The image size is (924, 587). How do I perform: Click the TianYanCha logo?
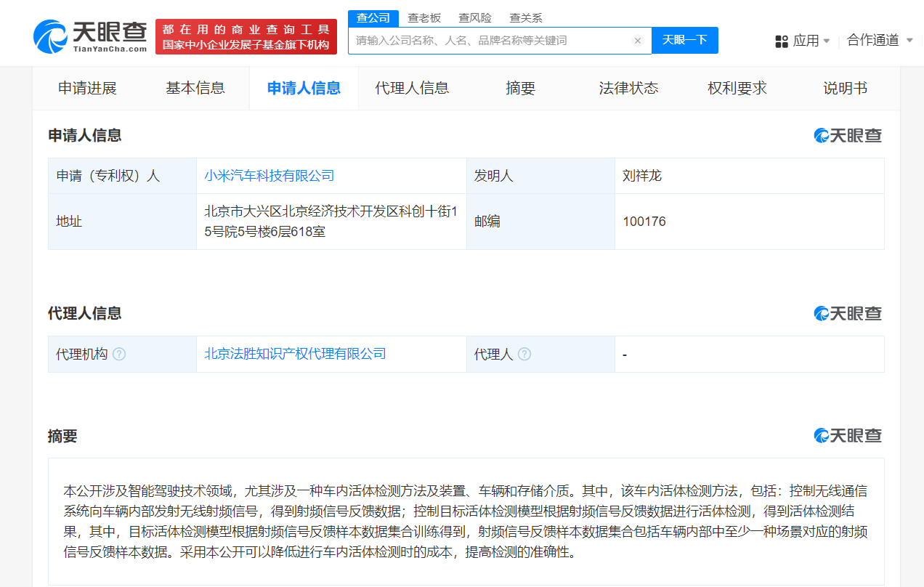click(90, 36)
